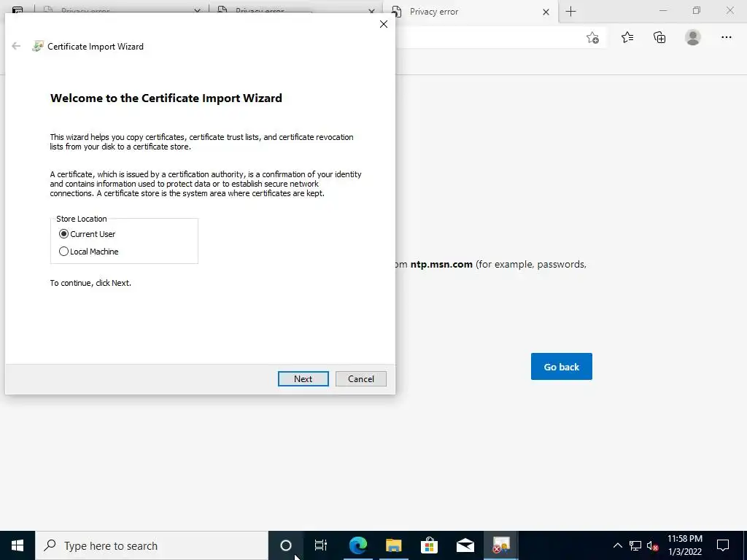Open Cortana from the taskbar

click(286, 545)
